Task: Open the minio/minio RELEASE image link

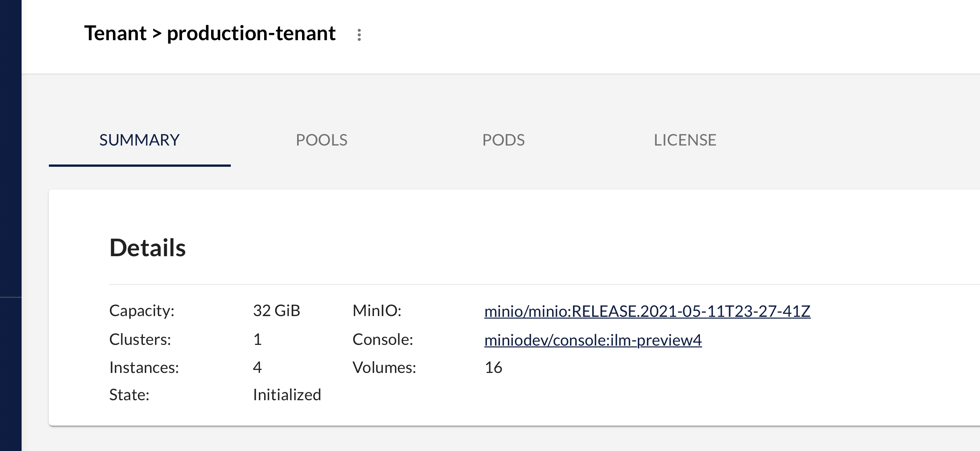Action: pos(647,311)
